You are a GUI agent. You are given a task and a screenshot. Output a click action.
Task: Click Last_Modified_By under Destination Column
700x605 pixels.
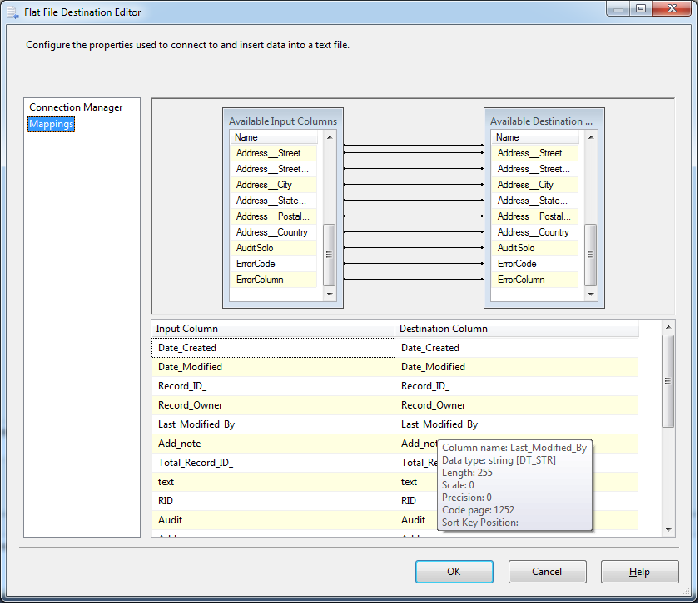517,425
